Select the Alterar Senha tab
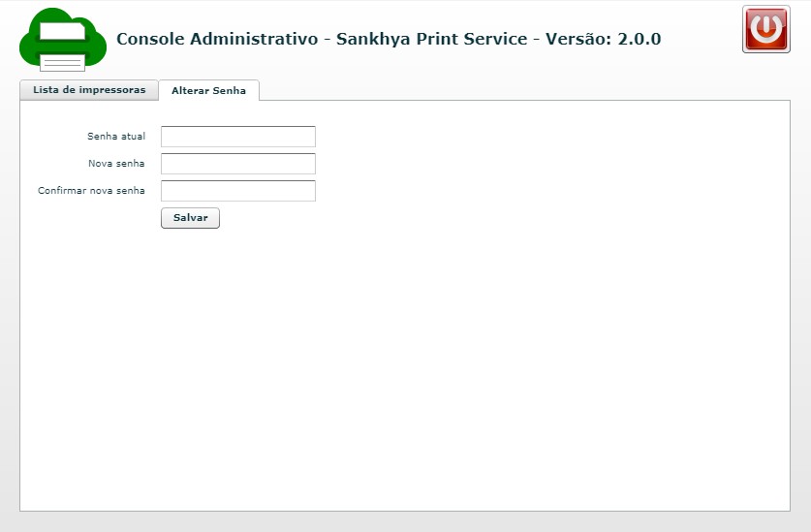811x532 pixels. pyautogui.click(x=208, y=90)
